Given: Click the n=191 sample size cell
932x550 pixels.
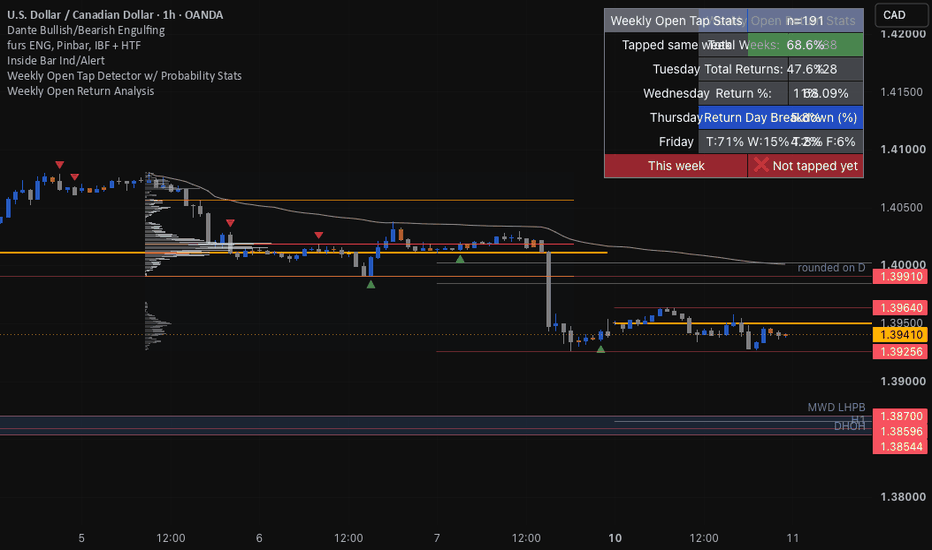Looking at the screenshot, I should coord(805,21).
